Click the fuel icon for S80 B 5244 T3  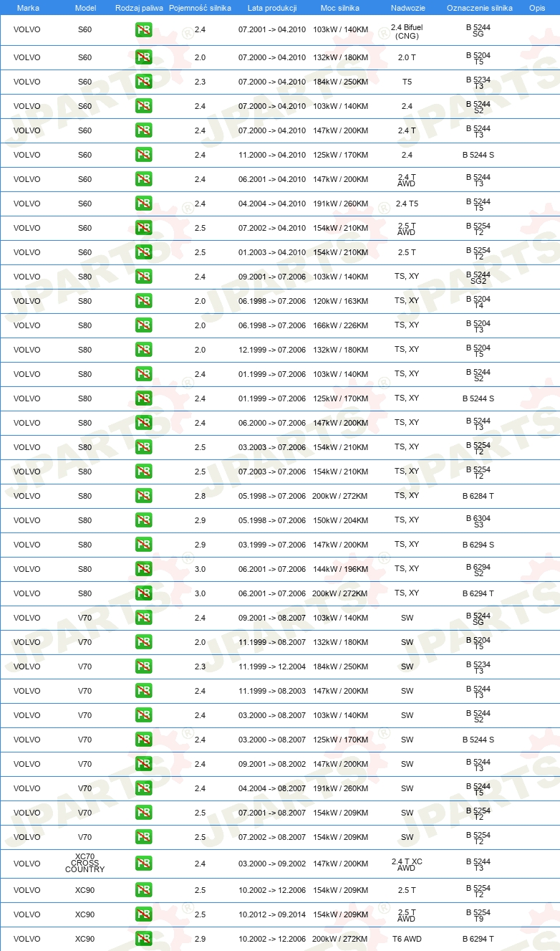[143, 423]
